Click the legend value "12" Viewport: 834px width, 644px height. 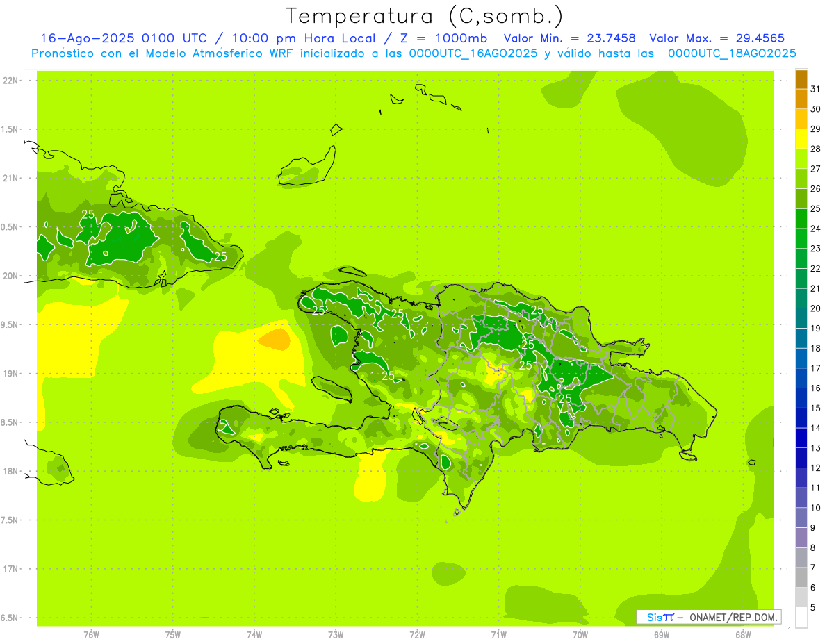pos(816,468)
